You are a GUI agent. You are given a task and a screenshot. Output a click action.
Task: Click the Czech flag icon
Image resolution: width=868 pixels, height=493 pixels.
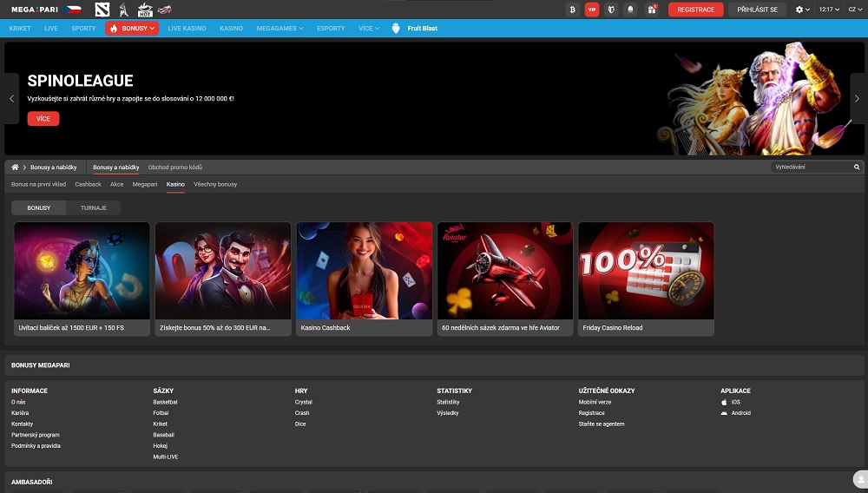(x=72, y=10)
